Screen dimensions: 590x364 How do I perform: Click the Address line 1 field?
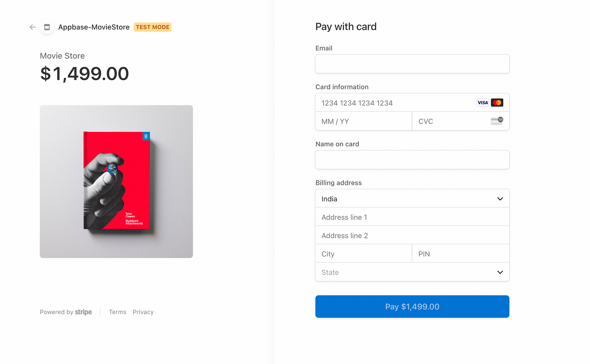coord(412,217)
